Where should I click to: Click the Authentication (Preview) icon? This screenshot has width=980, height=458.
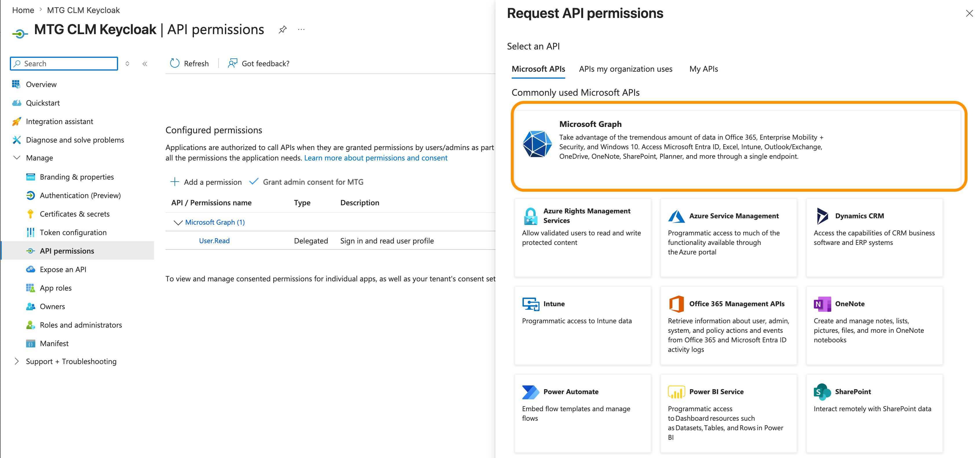[x=30, y=195]
